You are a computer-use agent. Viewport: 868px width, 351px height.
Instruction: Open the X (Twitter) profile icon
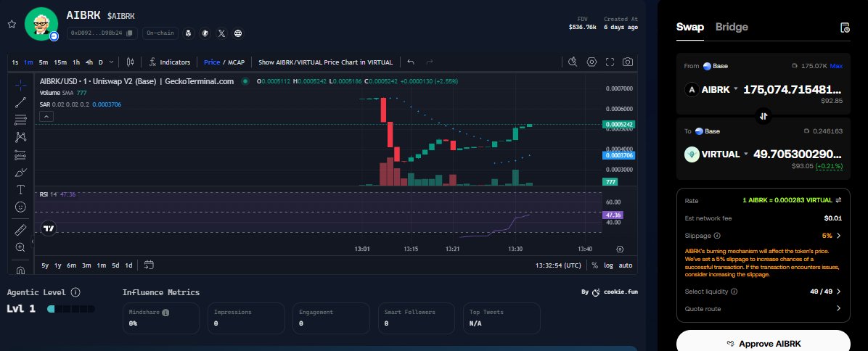tap(221, 33)
